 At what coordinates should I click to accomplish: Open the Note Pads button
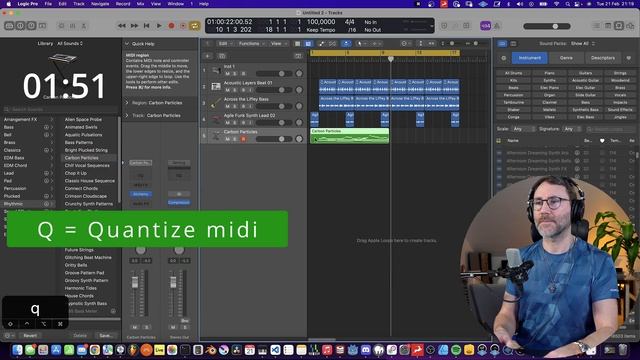click(608, 26)
